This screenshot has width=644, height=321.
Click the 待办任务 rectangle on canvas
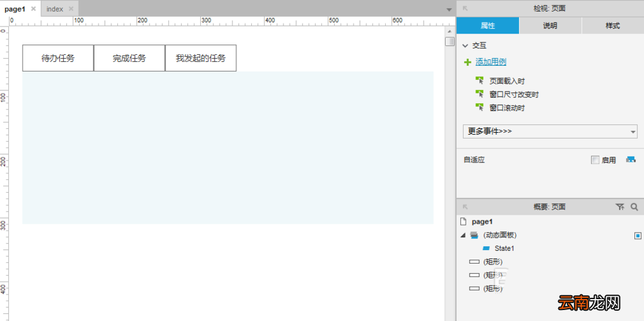[x=58, y=58]
